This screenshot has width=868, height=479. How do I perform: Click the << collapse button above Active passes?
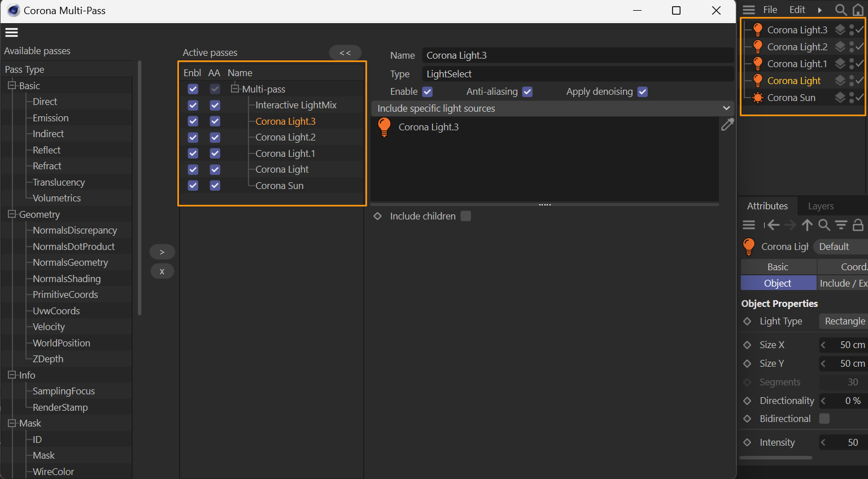click(x=345, y=52)
